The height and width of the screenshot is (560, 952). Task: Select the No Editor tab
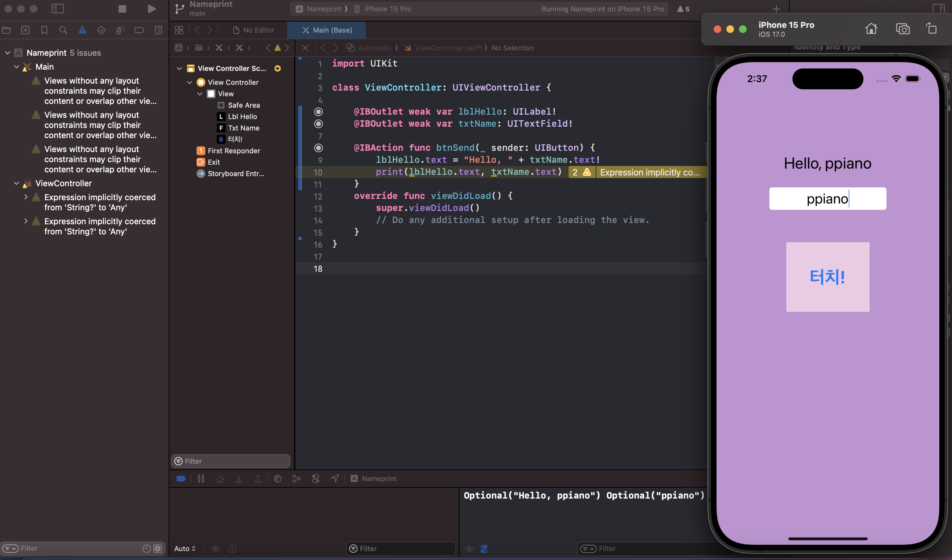point(253,30)
